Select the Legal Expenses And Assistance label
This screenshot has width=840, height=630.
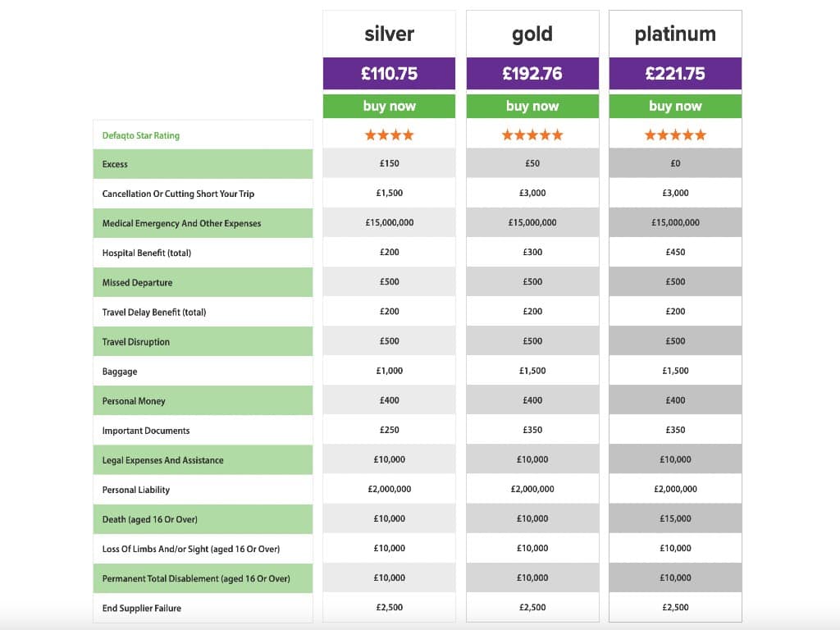pos(162,460)
